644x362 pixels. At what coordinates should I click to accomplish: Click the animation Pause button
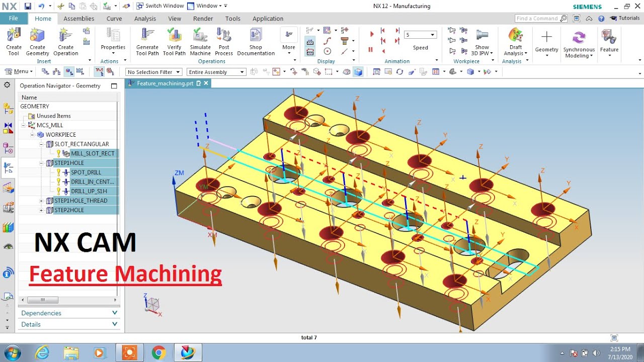pyautogui.click(x=371, y=50)
